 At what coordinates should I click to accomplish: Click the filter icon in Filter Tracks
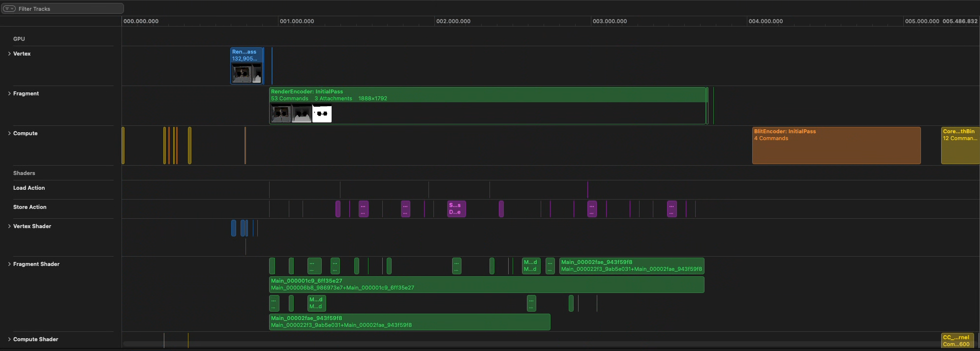pos(9,9)
